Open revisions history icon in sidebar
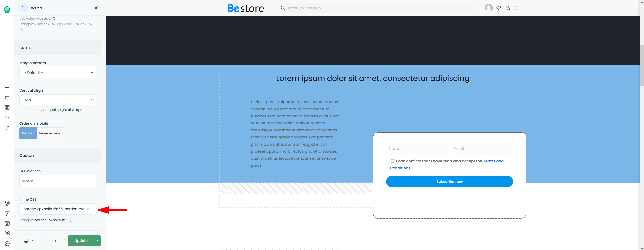The image size is (644, 250). [7, 118]
